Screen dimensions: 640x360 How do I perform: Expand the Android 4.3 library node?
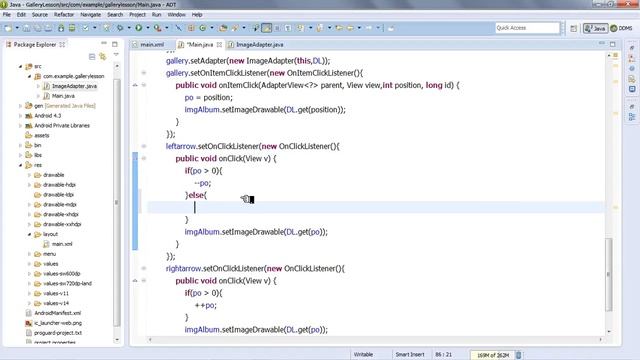tap(20, 116)
